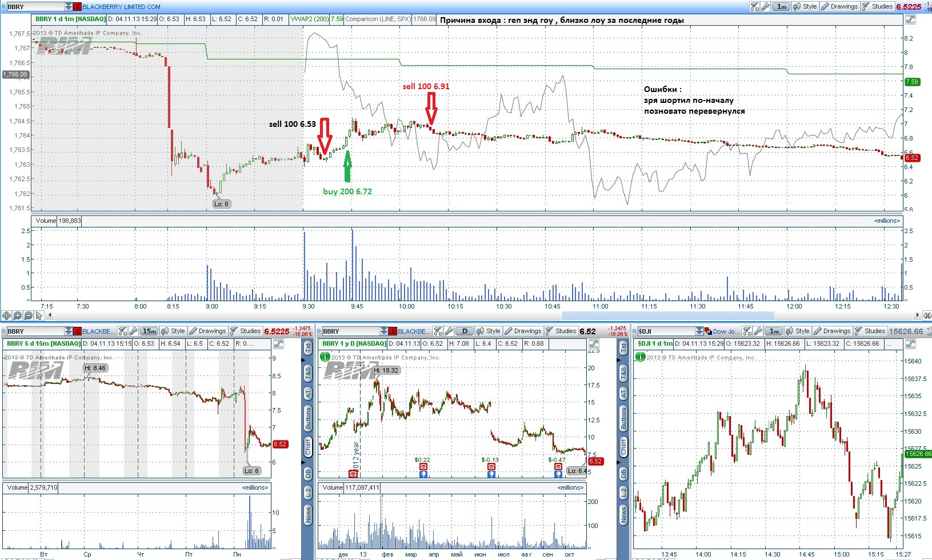Screen dimensions: 932x560
Task: Open the AT side tab beside the 15m chart
Action: click(308, 394)
